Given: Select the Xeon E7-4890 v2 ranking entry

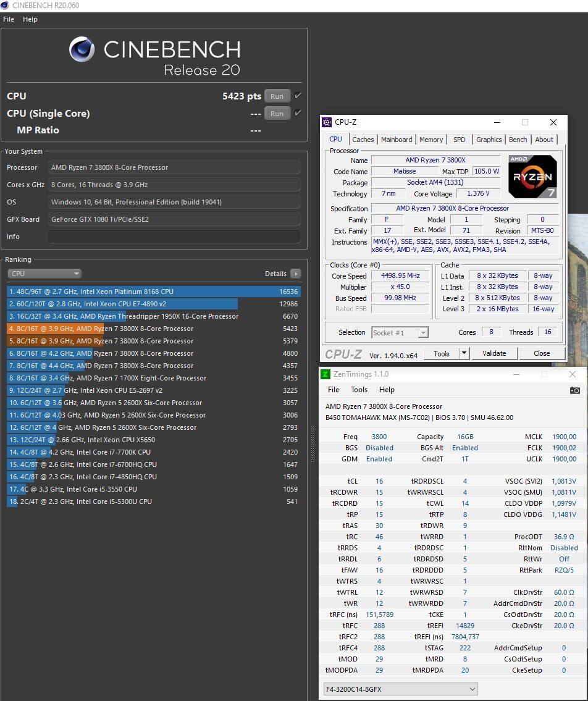Looking at the screenshot, I should pos(154,304).
